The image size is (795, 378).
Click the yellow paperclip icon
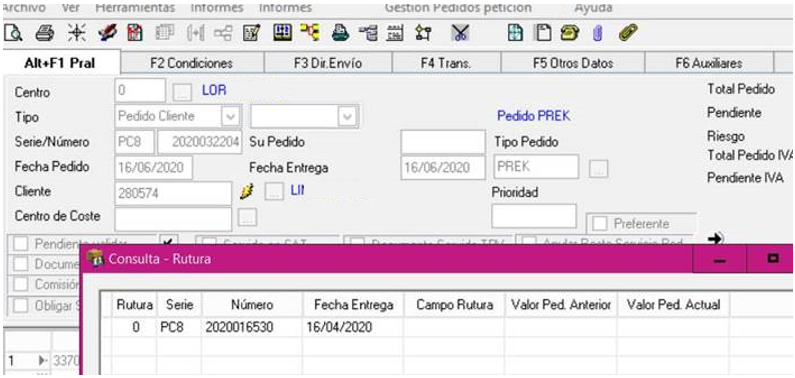coord(625,33)
